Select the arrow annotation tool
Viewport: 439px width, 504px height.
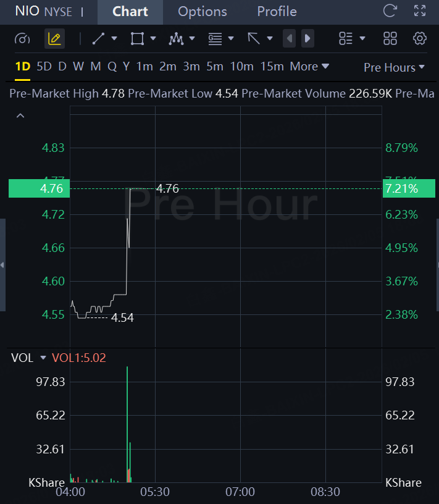point(254,38)
